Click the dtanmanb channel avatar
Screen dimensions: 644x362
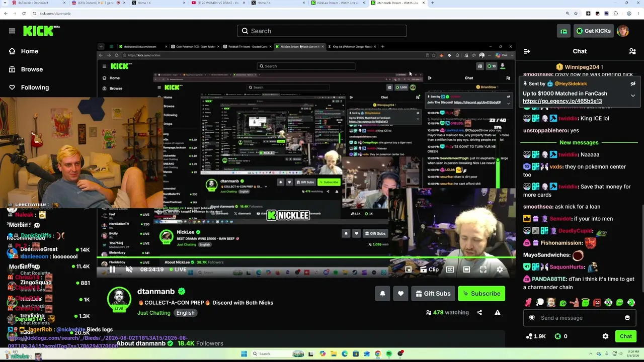(x=119, y=299)
